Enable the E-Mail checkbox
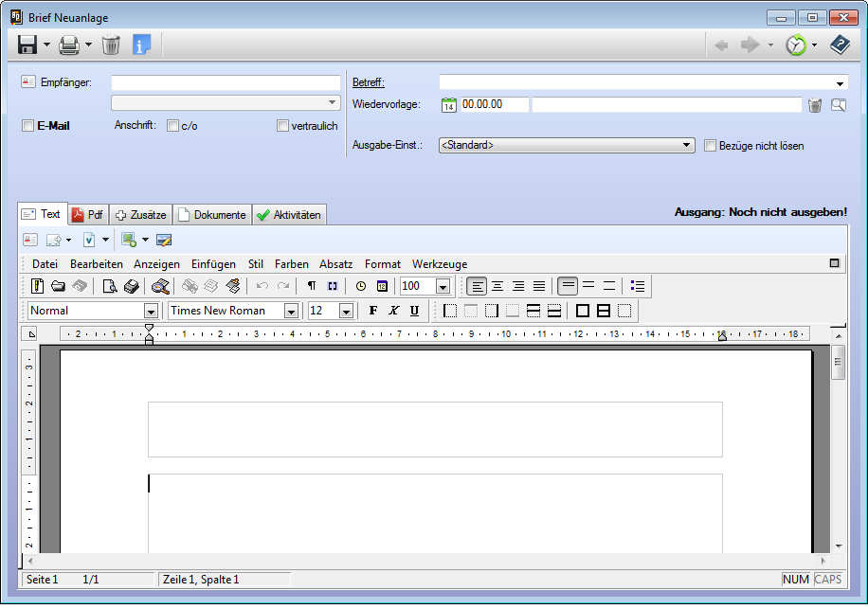 click(x=28, y=126)
